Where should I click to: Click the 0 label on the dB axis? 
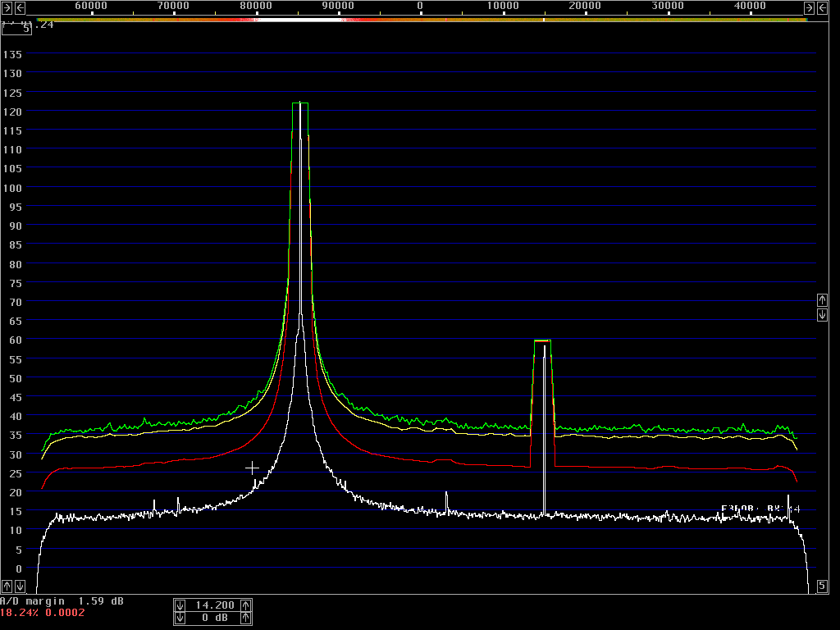pos(19,569)
